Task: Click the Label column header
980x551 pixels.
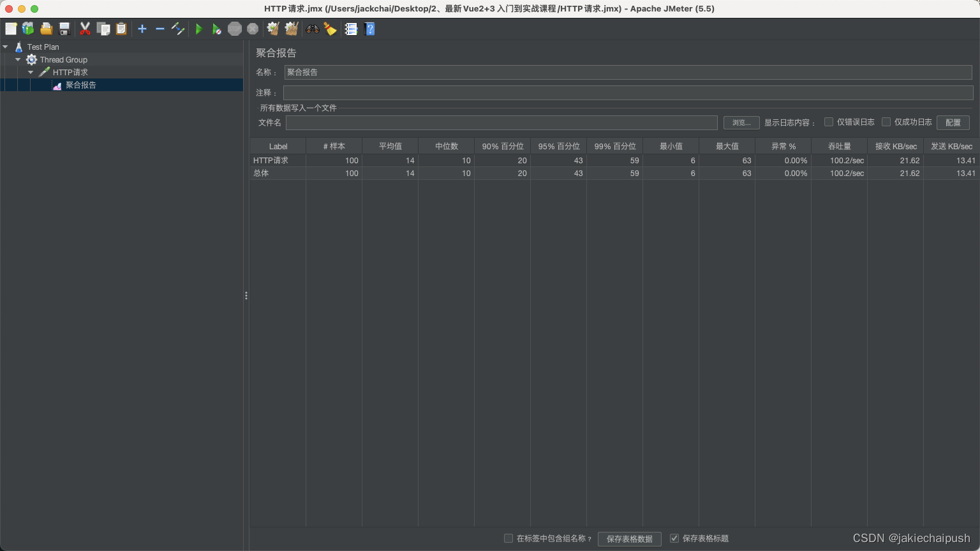Action: (x=278, y=146)
